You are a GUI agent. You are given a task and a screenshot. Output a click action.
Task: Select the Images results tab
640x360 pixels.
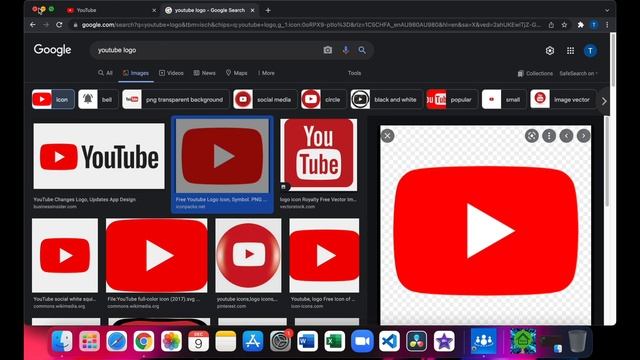[x=136, y=73]
